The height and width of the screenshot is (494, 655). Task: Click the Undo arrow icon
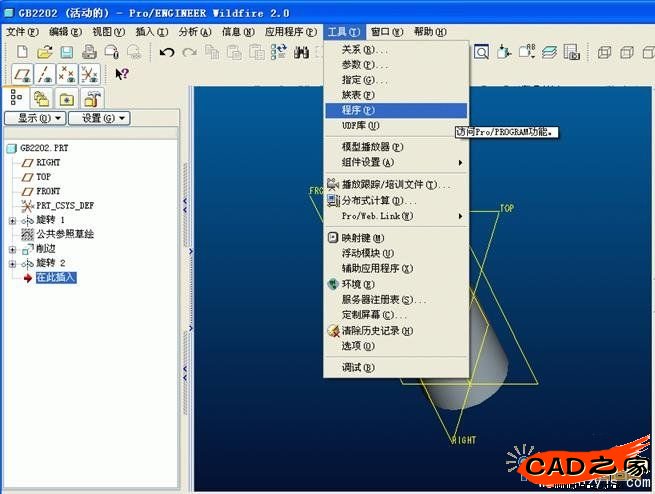165,52
